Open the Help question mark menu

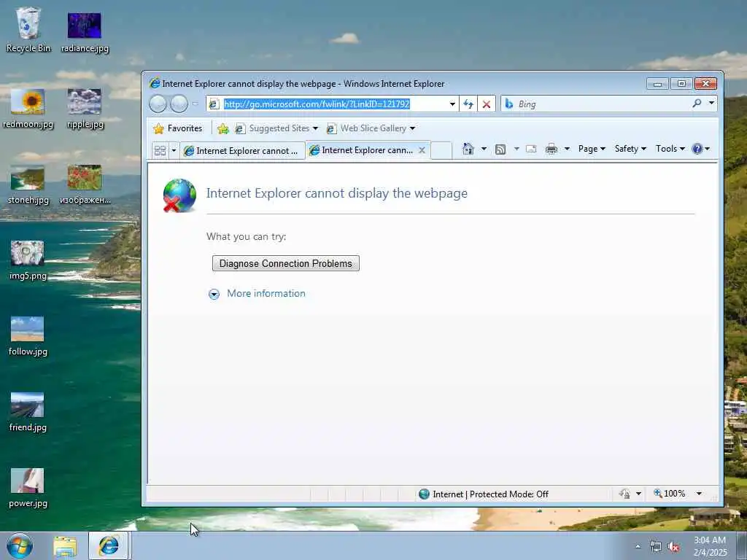701,149
